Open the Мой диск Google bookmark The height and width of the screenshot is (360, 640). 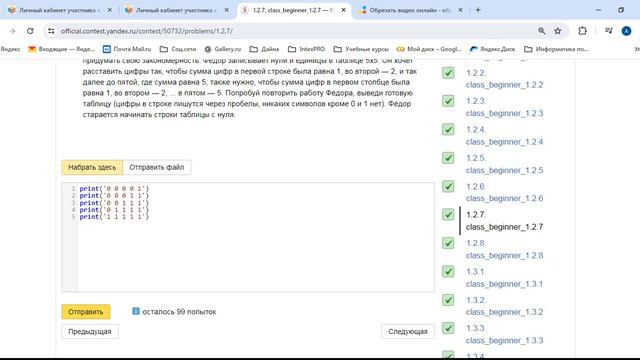point(429,49)
